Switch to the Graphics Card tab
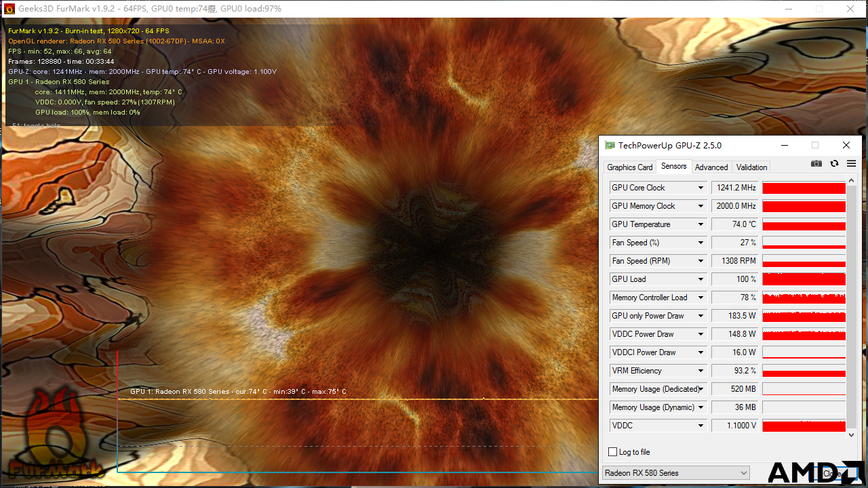 point(630,167)
